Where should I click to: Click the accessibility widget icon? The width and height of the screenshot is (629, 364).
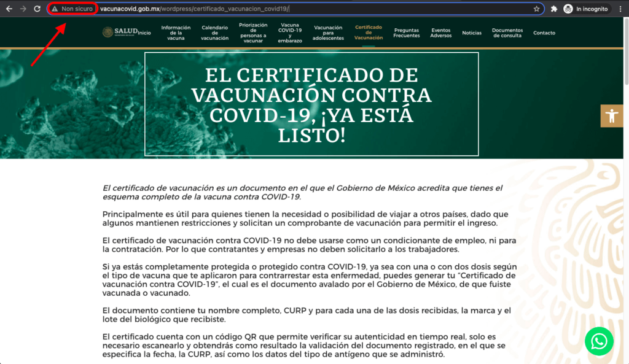tap(612, 115)
